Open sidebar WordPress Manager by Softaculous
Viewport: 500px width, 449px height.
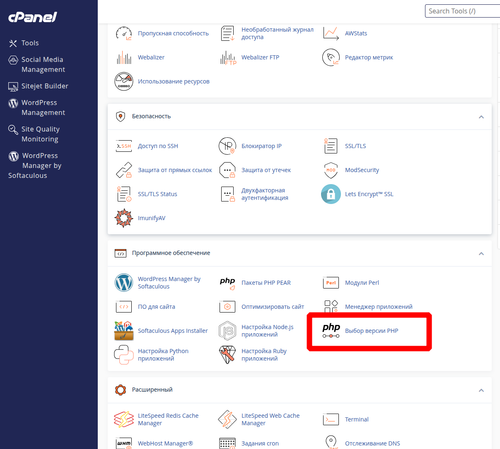tap(35, 165)
